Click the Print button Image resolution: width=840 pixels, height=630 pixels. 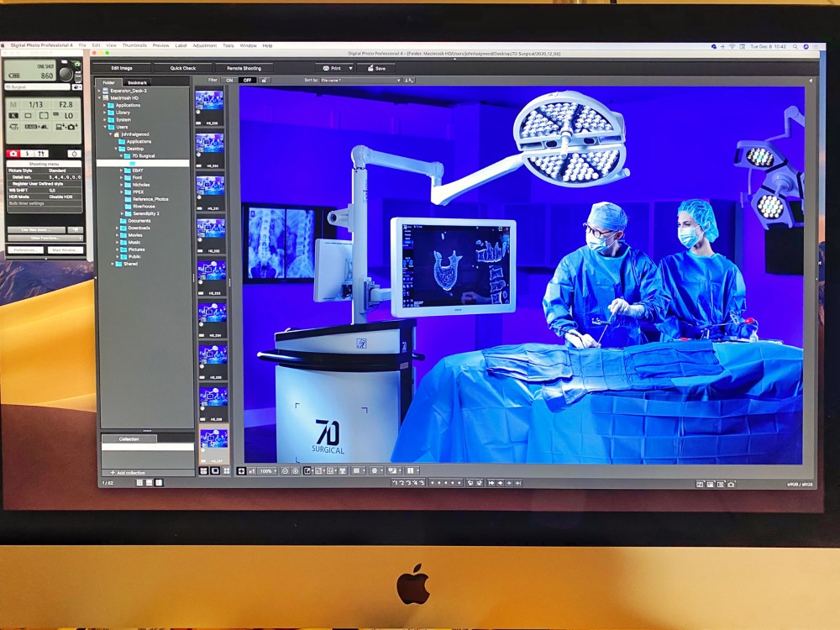point(332,68)
